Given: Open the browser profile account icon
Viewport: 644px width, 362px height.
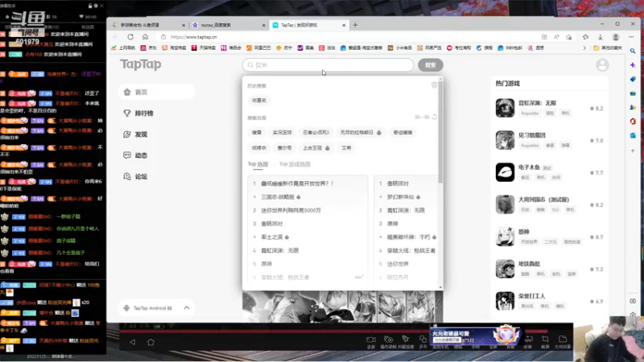Looking at the screenshot, I should (x=616, y=37).
